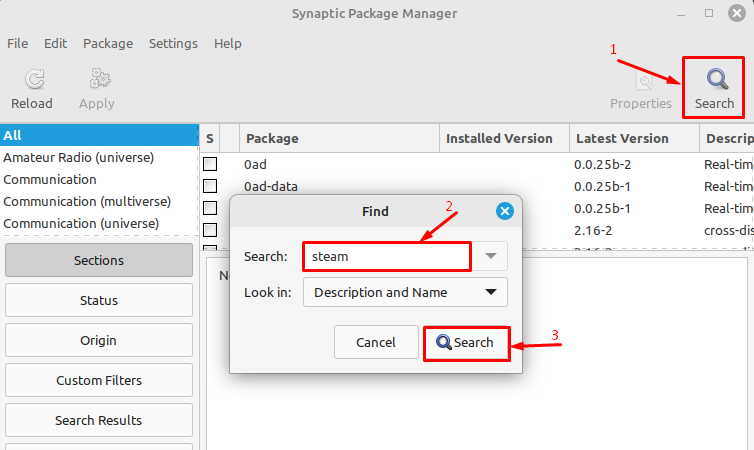
Task: Tick the checkbox for 0ad package
Action: [210, 163]
